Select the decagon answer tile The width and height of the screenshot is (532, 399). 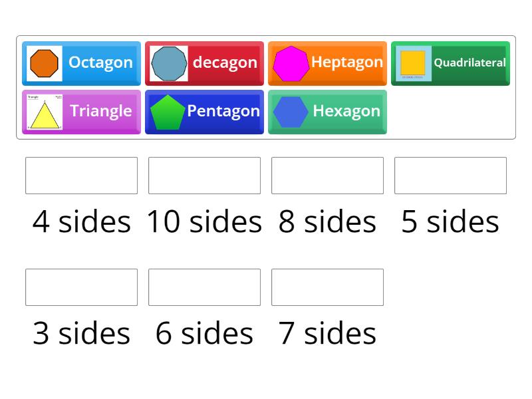[x=204, y=63]
